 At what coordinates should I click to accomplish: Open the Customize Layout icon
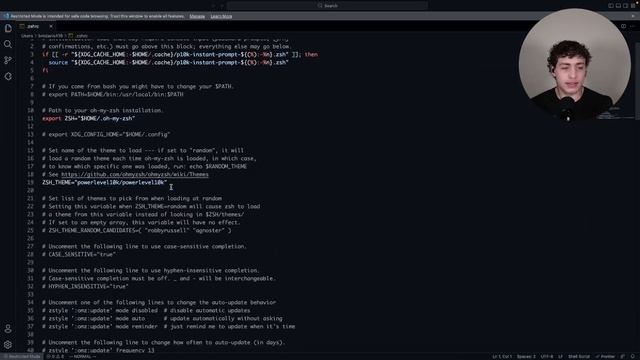click(x=633, y=6)
